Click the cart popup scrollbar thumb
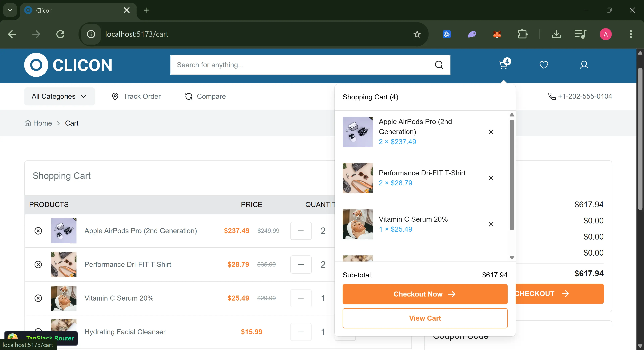644x350 pixels. pos(512,175)
